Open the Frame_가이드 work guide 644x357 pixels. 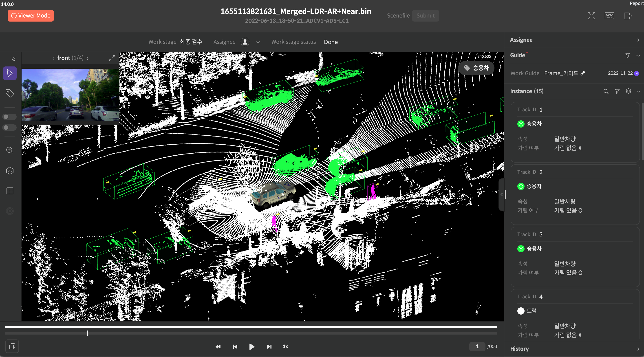click(561, 73)
